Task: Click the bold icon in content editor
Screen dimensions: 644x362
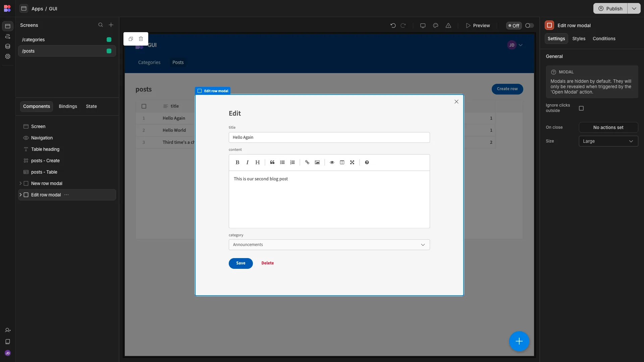Action: tap(237, 162)
